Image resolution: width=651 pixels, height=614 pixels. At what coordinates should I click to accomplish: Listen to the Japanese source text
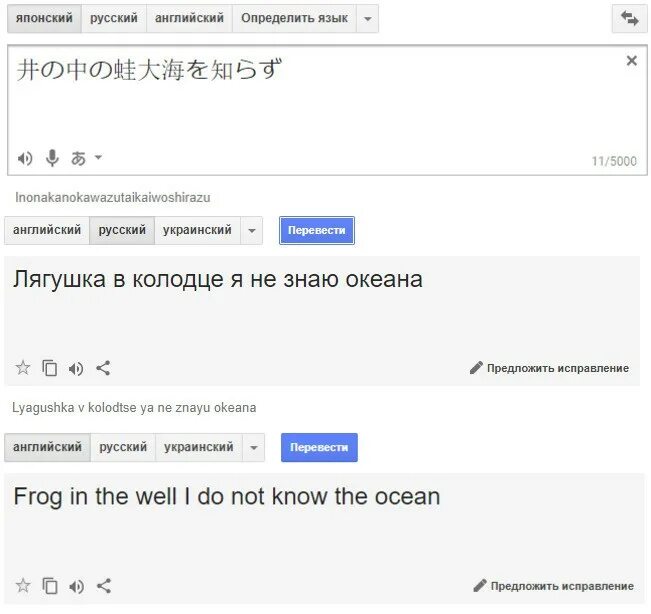pyautogui.click(x=25, y=158)
